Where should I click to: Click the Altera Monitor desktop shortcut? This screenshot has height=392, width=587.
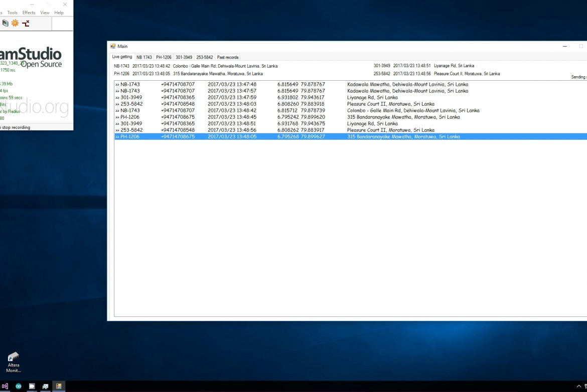(x=14, y=362)
